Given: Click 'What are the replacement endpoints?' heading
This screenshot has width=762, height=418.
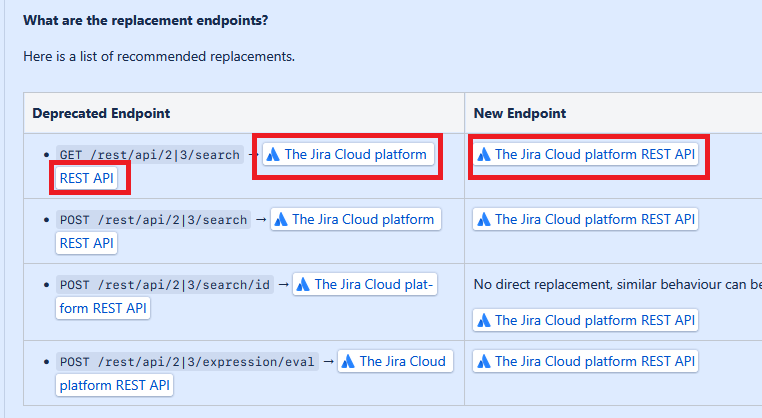Looking at the screenshot, I should click(x=146, y=20).
